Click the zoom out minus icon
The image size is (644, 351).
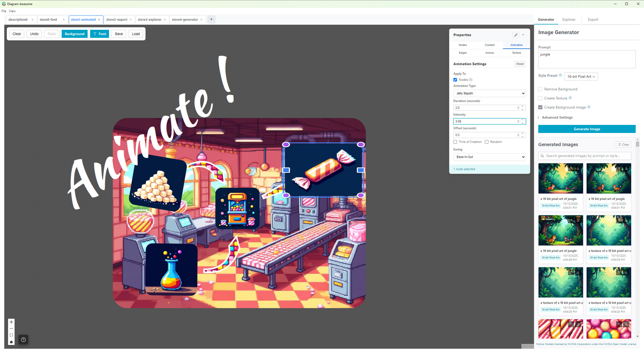(11, 328)
